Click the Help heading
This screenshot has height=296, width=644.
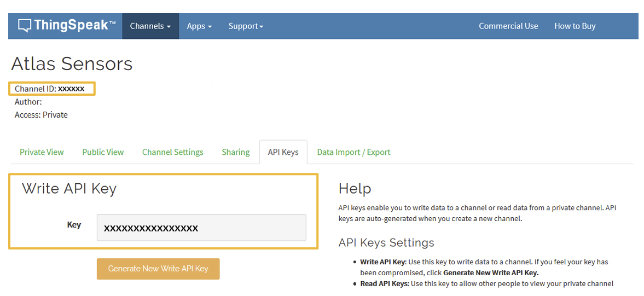tap(355, 189)
